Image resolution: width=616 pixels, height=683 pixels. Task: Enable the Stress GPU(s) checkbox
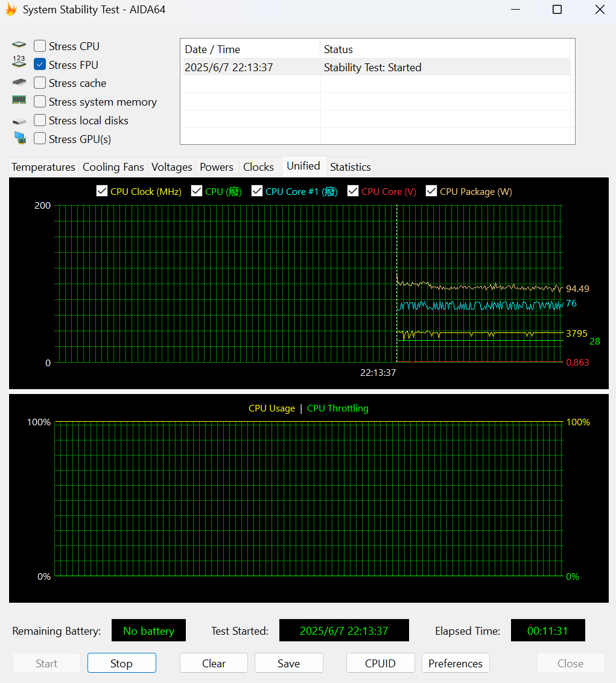40,139
